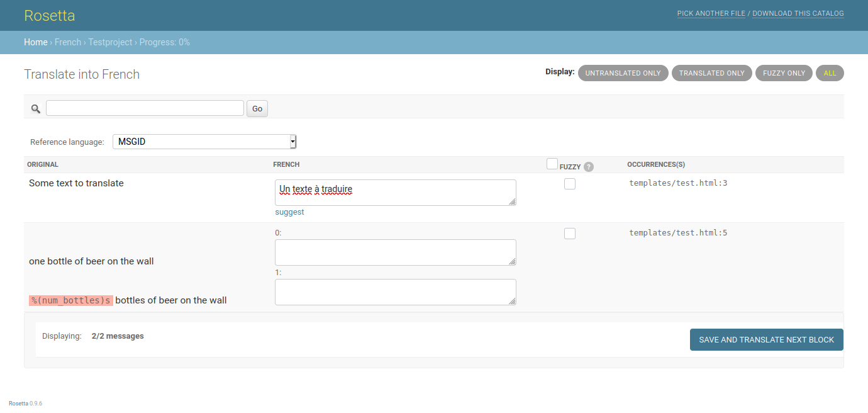The width and height of the screenshot is (868, 413).
Task: Open the Reference language dropdown
Action: pos(204,142)
